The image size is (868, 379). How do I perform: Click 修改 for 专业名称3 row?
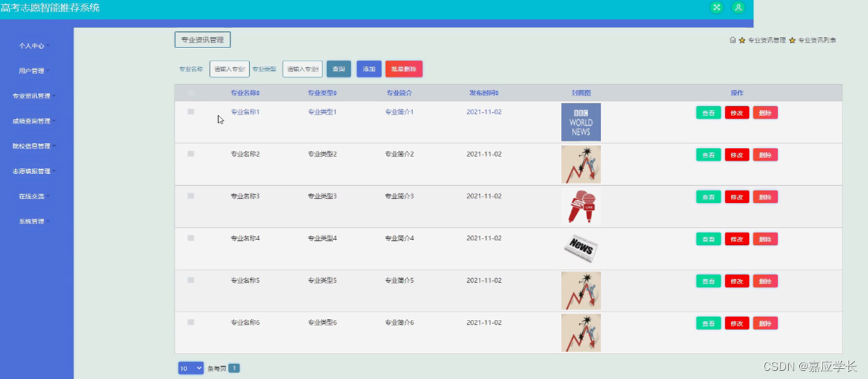point(737,197)
